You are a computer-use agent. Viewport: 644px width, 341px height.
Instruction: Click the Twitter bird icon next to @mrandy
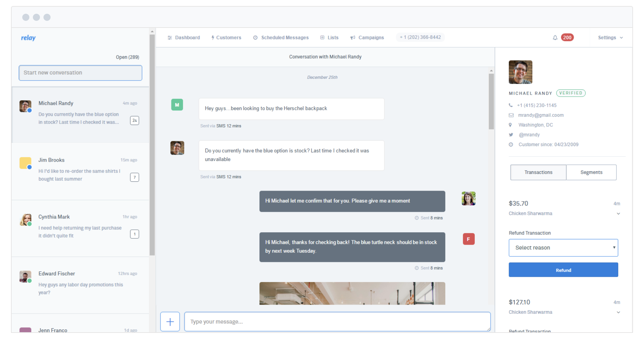tap(511, 135)
